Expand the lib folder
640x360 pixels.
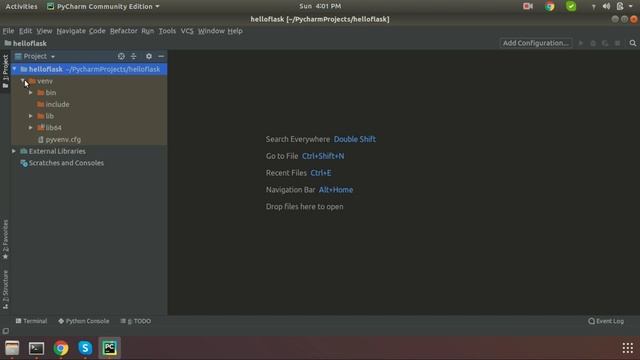(31, 116)
